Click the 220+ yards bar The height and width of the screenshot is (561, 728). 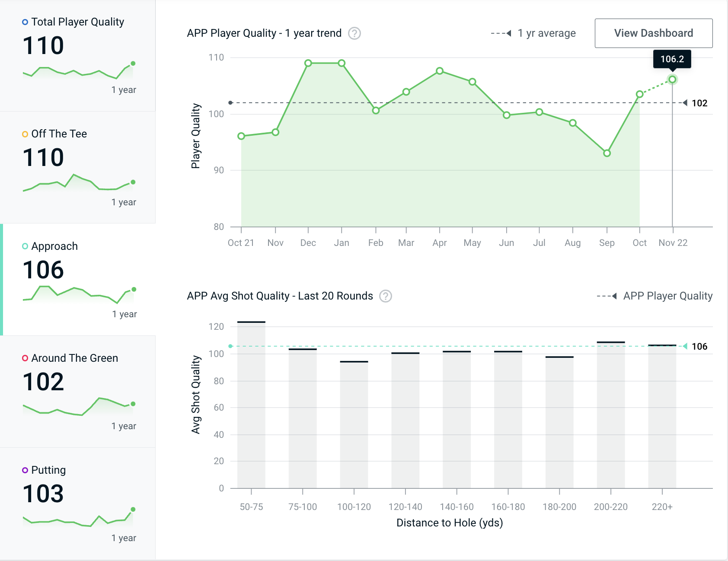point(662,416)
